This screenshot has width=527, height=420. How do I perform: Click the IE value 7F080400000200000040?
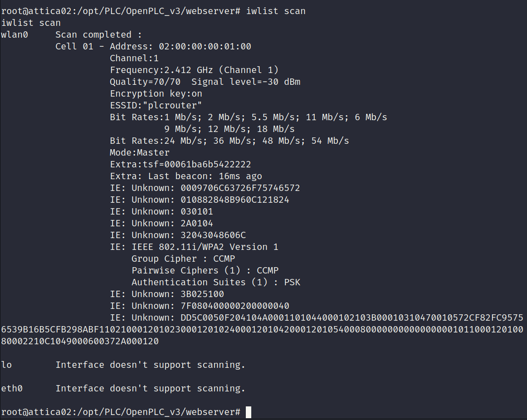(x=235, y=306)
